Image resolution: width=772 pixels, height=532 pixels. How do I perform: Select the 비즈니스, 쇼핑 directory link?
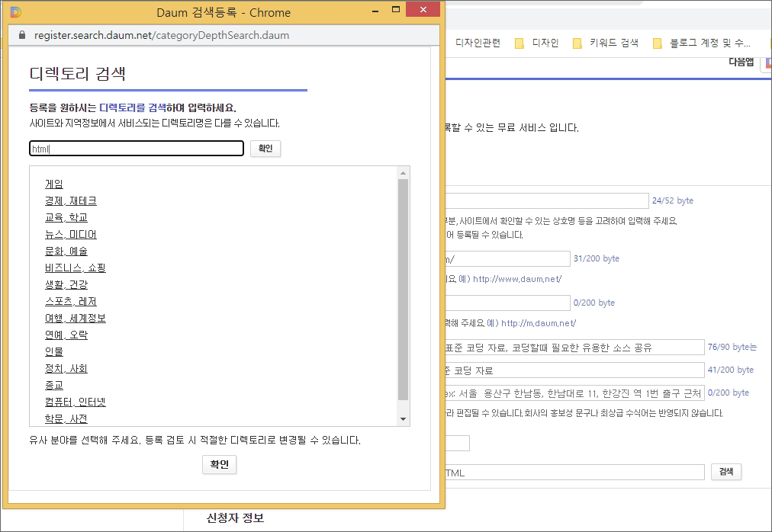click(76, 268)
